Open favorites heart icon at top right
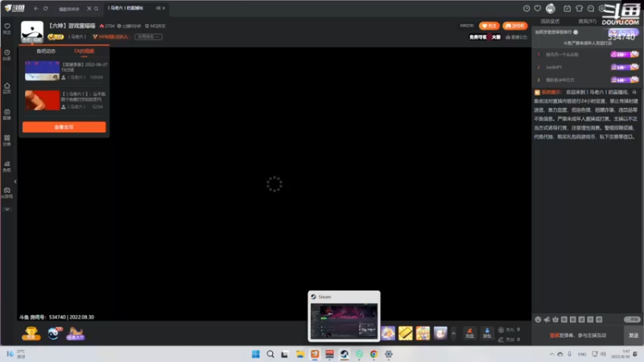 tap(537, 8)
